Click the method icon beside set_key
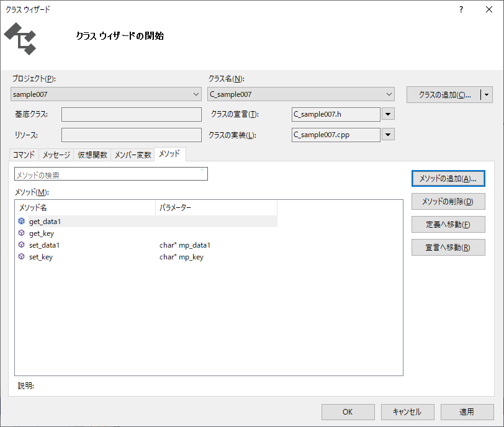This screenshot has width=504, height=427. tap(21, 257)
